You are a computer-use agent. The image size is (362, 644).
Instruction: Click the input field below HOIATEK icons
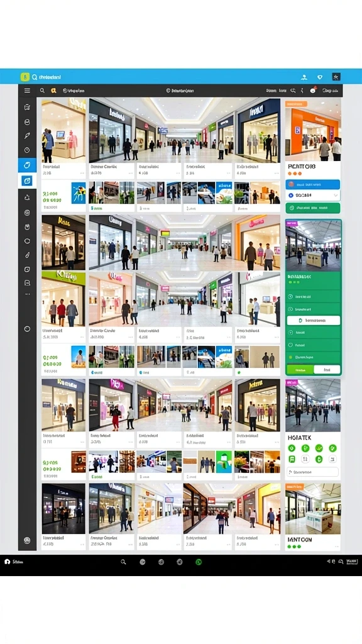[313, 472]
